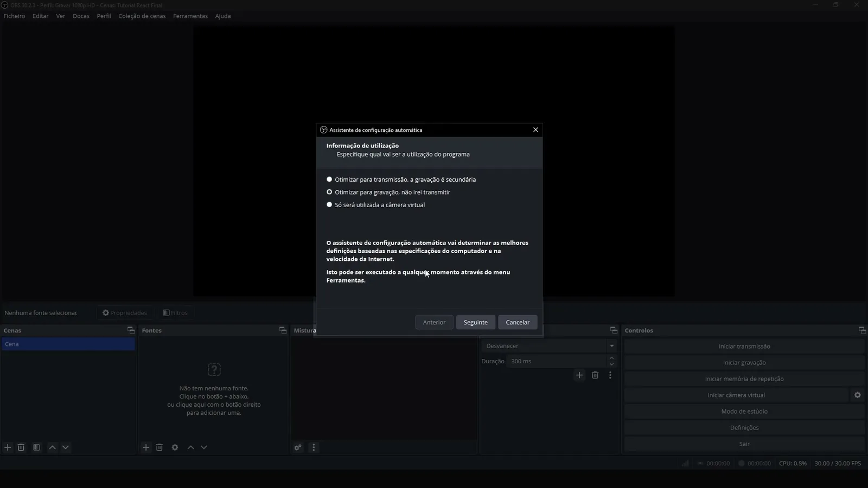Toggle Modo de estúdio
This screenshot has width=868, height=488.
coord(744,412)
